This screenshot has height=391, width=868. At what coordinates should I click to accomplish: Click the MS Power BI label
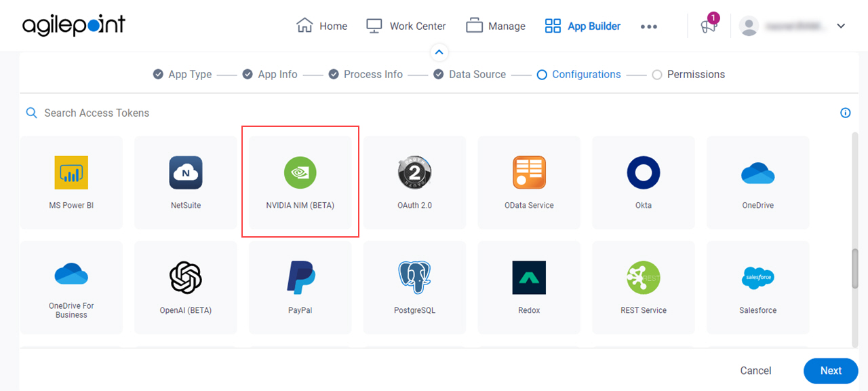(x=71, y=206)
